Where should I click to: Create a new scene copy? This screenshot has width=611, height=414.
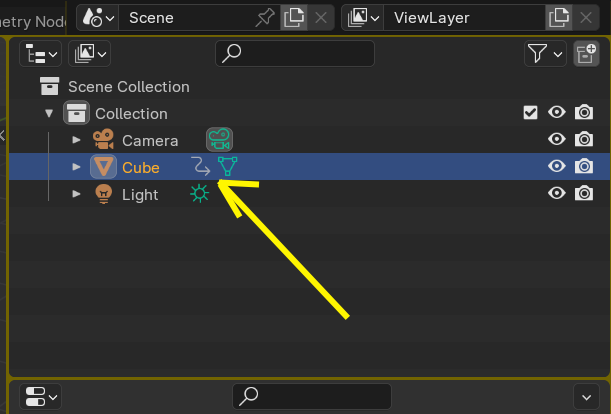click(x=294, y=17)
